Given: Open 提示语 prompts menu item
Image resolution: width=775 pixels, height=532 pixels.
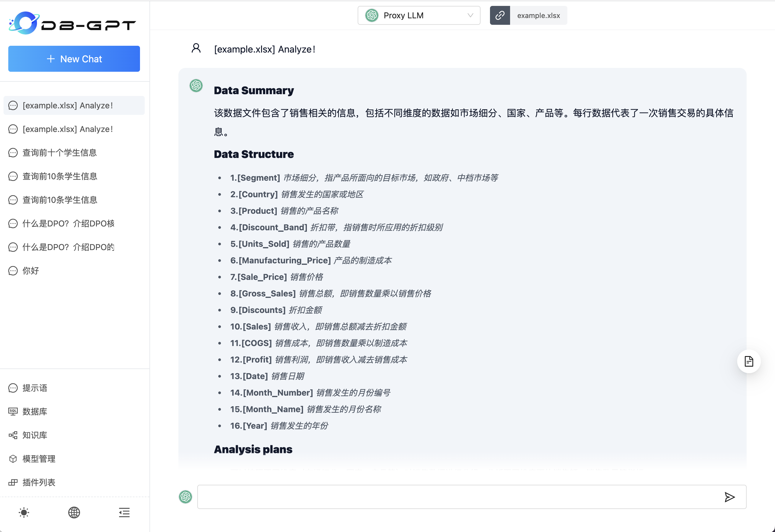Looking at the screenshot, I should pyautogui.click(x=35, y=388).
